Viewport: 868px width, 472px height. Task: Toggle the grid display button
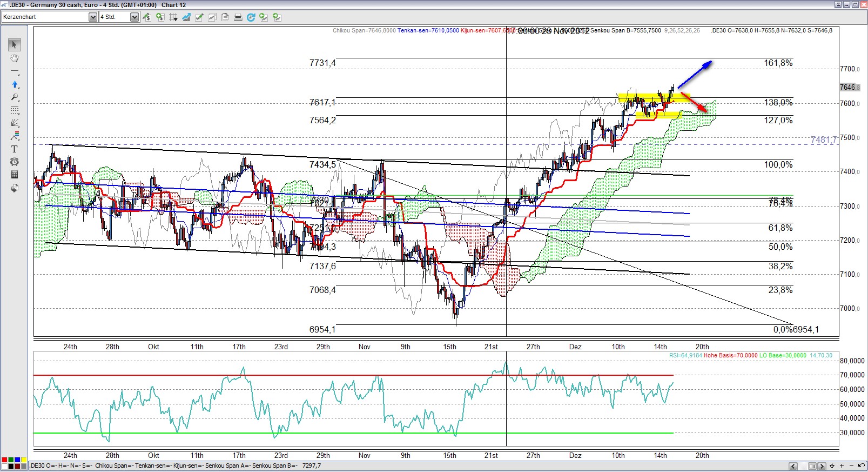point(173,17)
